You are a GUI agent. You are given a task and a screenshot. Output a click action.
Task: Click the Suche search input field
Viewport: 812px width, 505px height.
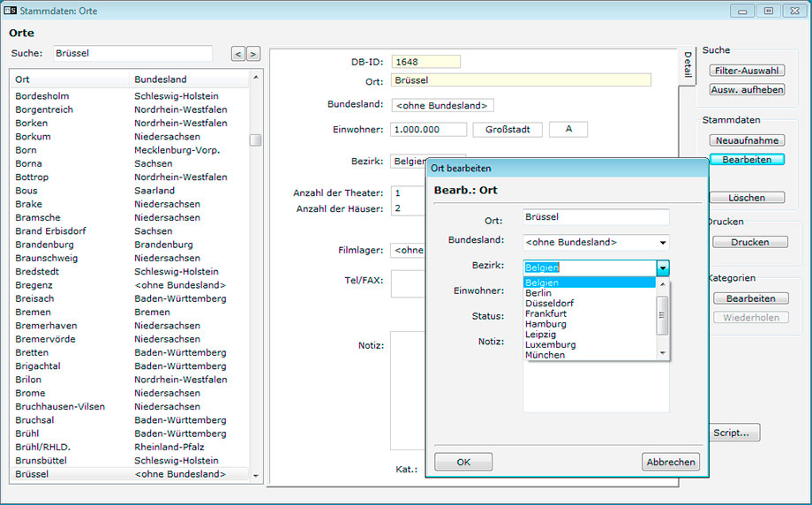132,54
